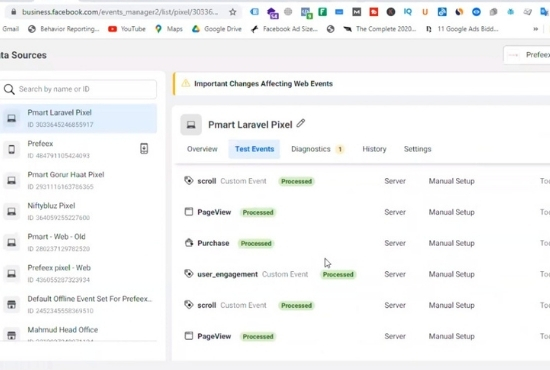Select Pmart - Web - Old data source
The image size is (550, 370).
[79, 242]
